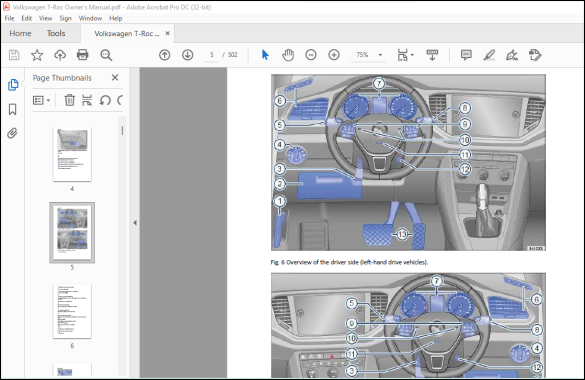Go to previous page with up arrow
The height and width of the screenshot is (380, 585).
click(x=165, y=55)
